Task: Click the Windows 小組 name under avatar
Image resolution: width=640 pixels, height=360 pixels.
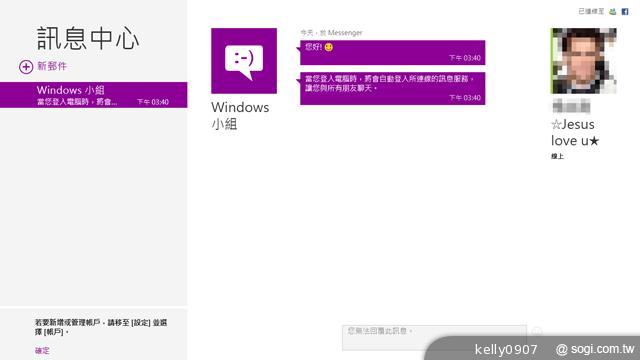Action: click(240, 116)
